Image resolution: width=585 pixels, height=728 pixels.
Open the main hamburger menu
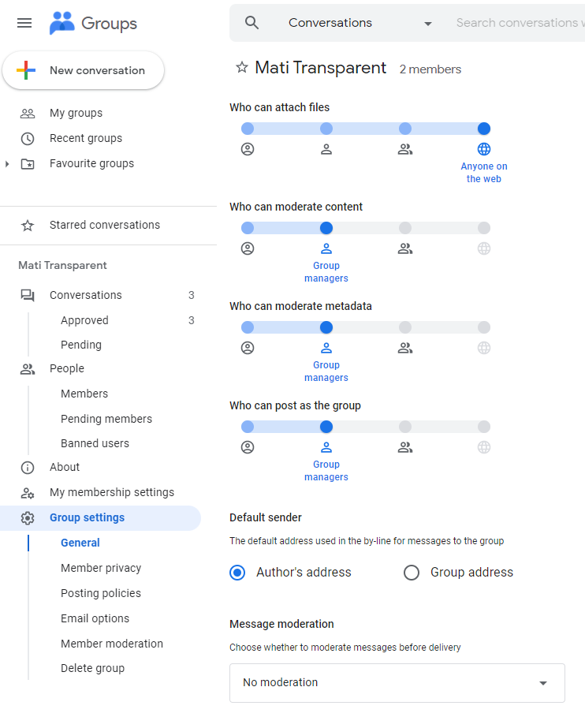(24, 23)
